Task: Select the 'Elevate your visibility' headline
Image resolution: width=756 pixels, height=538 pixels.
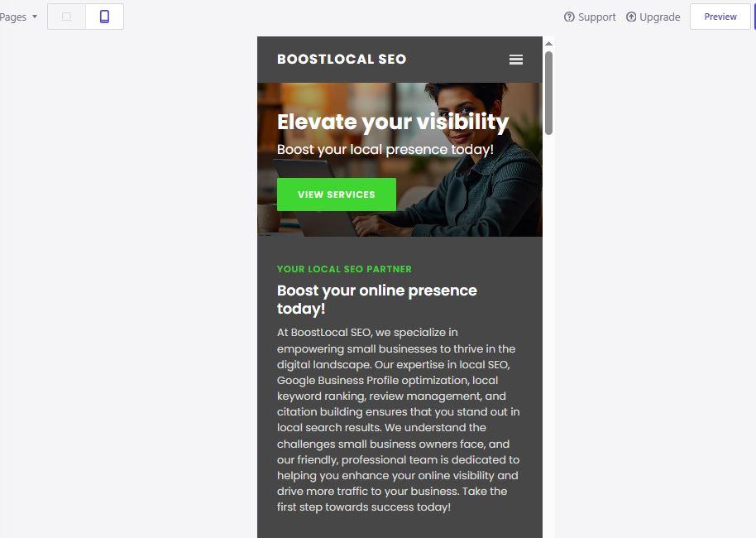Action: click(393, 122)
